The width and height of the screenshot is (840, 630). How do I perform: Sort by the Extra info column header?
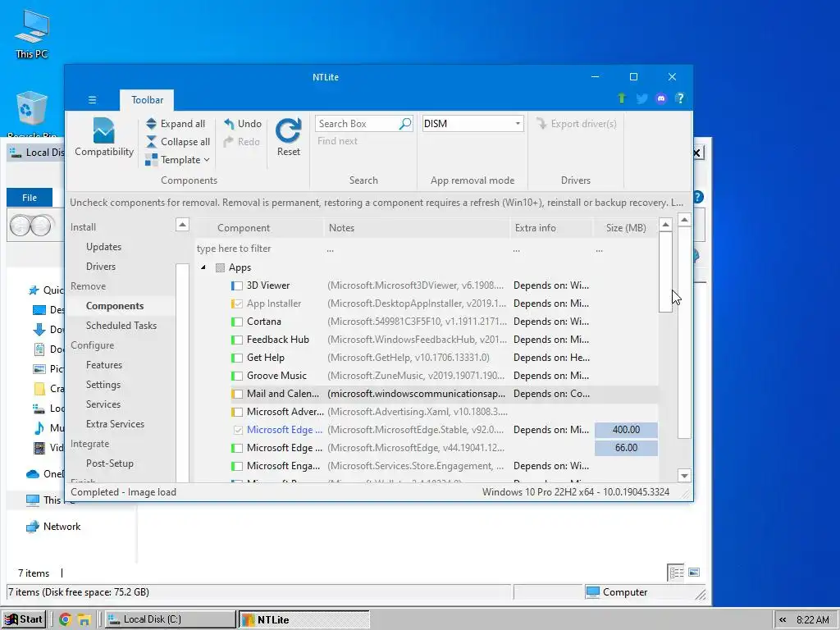pos(551,228)
